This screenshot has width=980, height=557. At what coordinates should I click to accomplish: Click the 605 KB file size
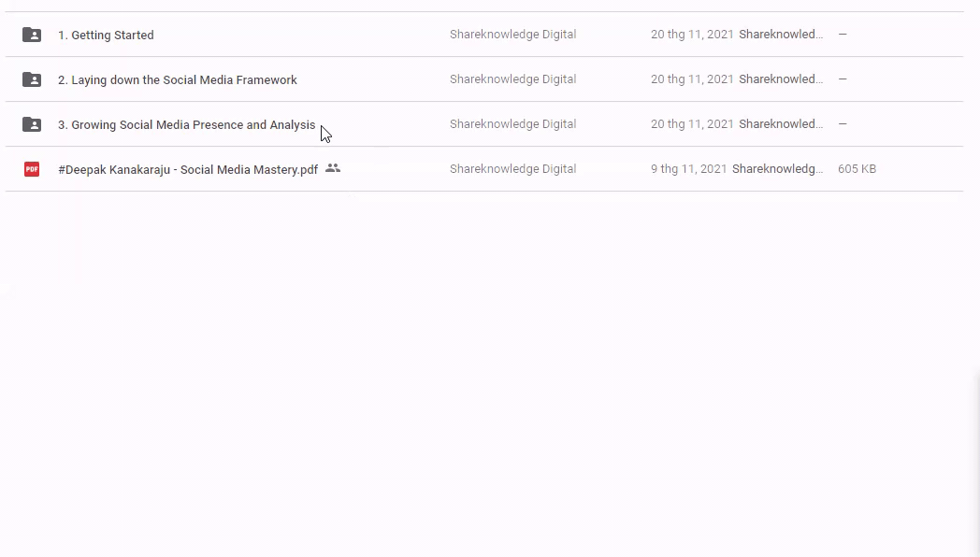click(x=857, y=169)
